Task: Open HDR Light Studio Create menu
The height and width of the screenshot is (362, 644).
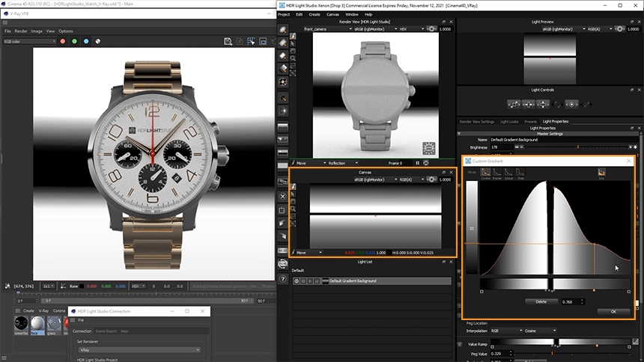Action: [315, 14]
